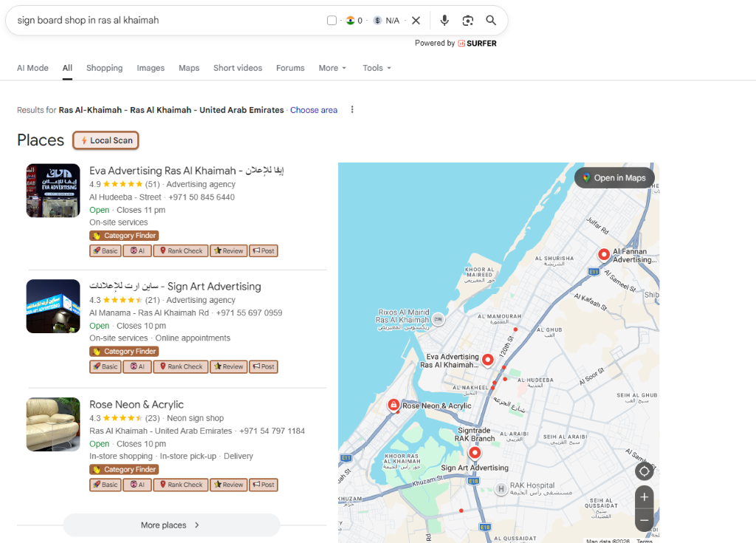This screenshot has width=756, height=543.
Task: Open Category Finder for Sign Art Advertising
Action: click(x=124, y=352)
